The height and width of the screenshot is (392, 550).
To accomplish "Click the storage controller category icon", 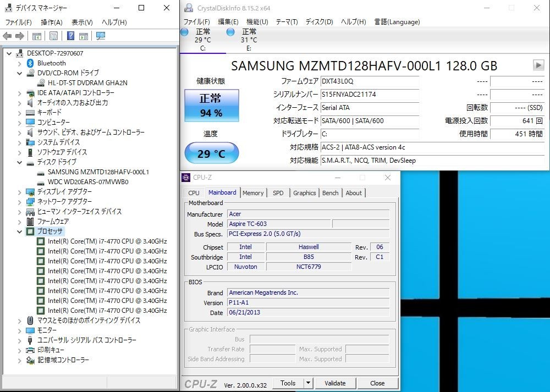I will [30, 360].
